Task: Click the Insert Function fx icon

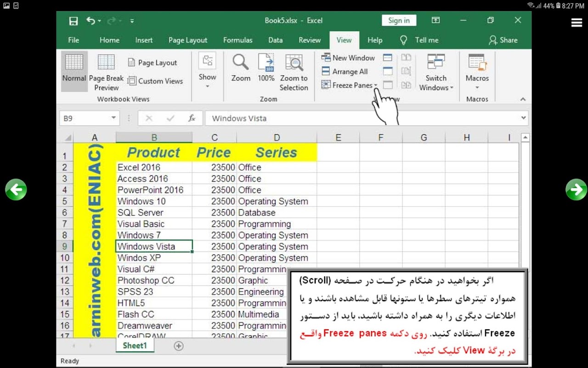Action: pos(192,118)
